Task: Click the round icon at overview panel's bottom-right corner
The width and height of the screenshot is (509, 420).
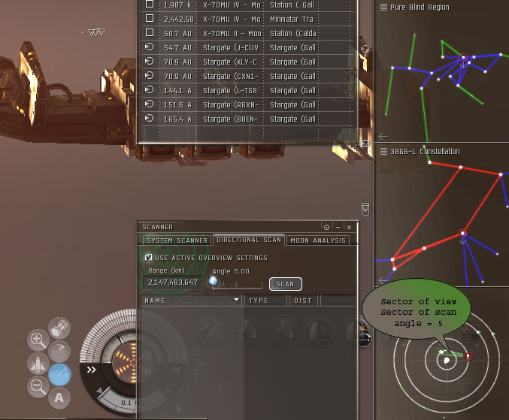Action: [x=365, y=144]
